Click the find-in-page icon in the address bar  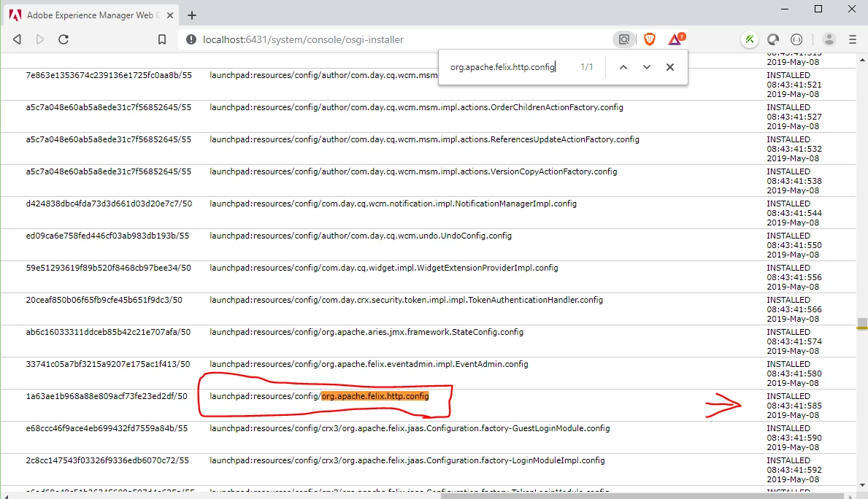624,39
